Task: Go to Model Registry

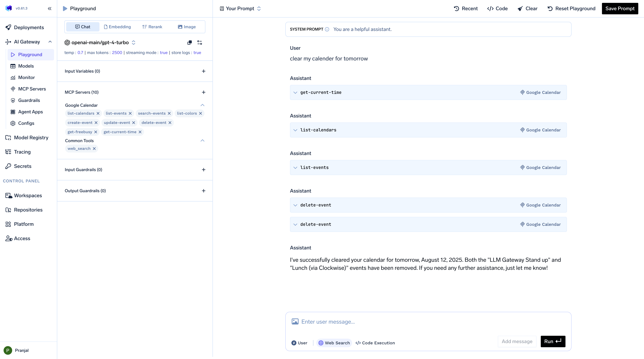Action: 31,137
